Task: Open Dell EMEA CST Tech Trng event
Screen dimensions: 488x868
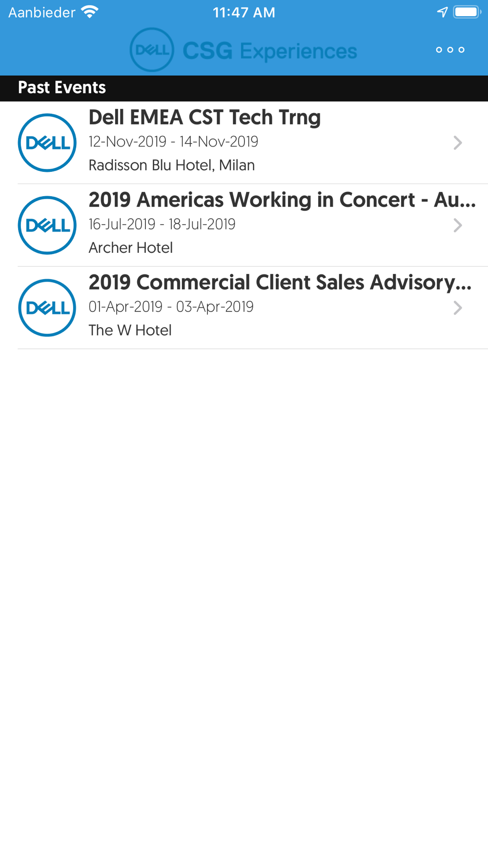Action: click(244, 143)
